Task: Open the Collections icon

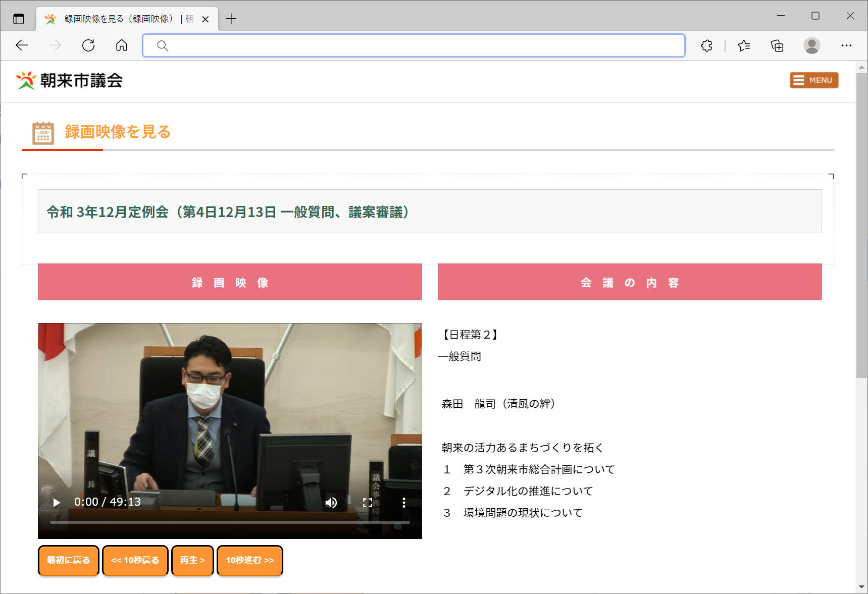Action: 777,46
